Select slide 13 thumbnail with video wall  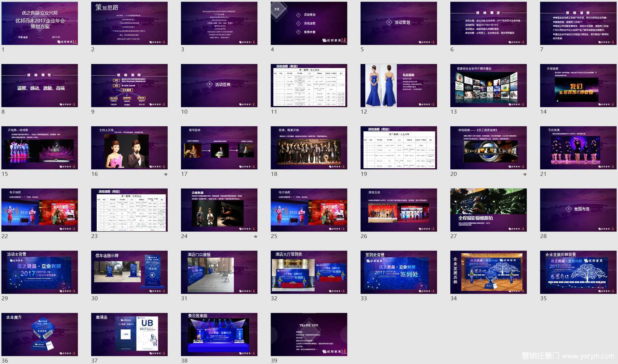[x=489, y=85]
